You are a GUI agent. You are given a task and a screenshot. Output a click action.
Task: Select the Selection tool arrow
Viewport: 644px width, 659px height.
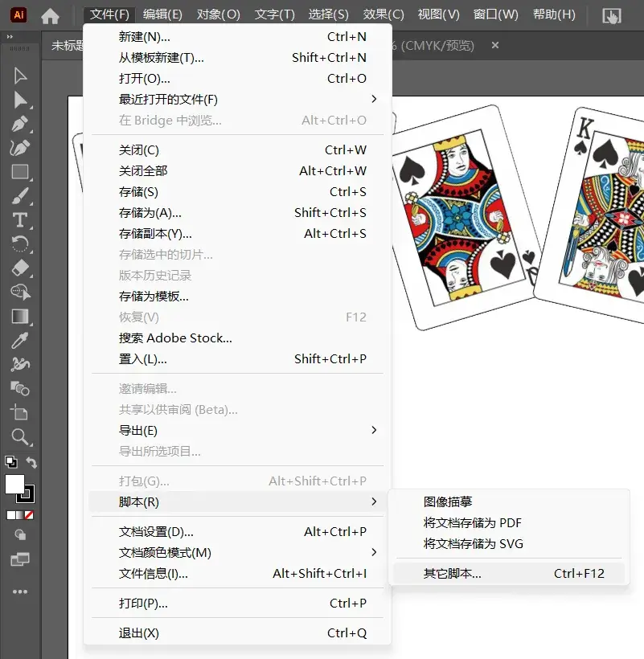[20, 76]
